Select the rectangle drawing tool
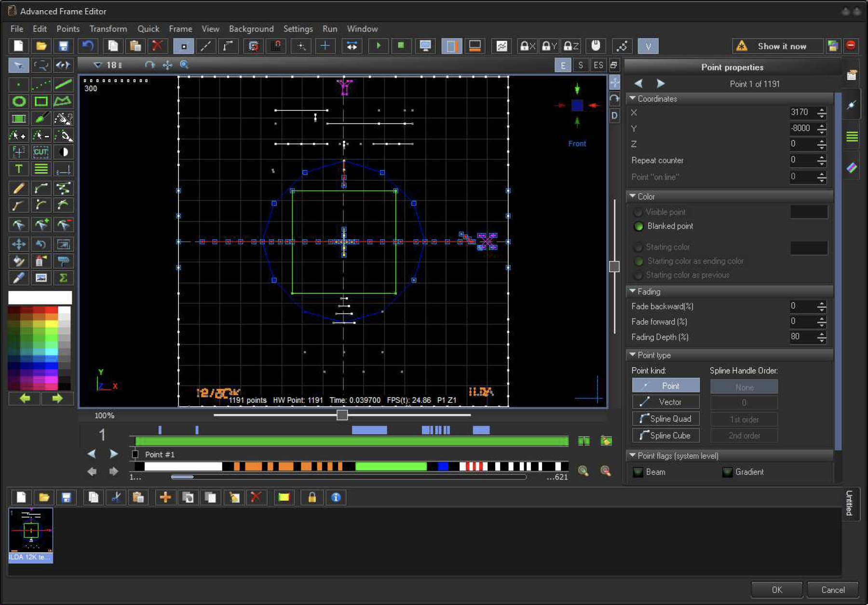This screenshot has width=868, height=605. click(41, 101)
